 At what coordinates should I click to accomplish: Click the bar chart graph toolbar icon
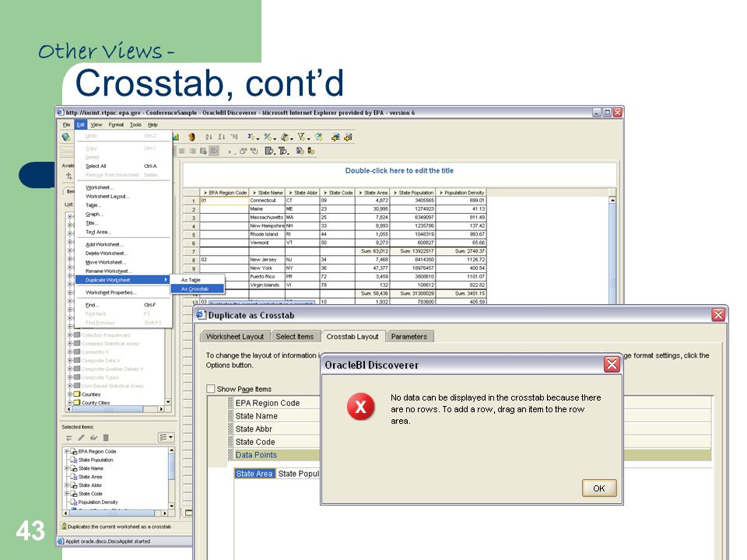pos(176,137)
